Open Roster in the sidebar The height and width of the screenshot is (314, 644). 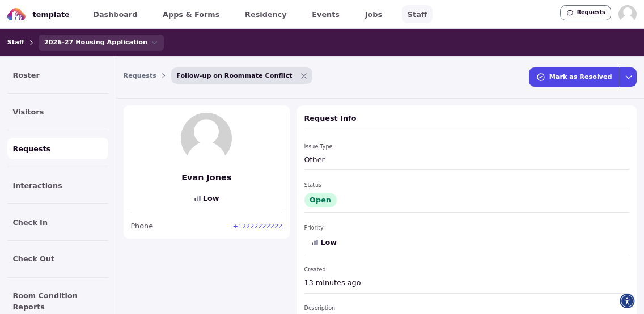(58, 75)
